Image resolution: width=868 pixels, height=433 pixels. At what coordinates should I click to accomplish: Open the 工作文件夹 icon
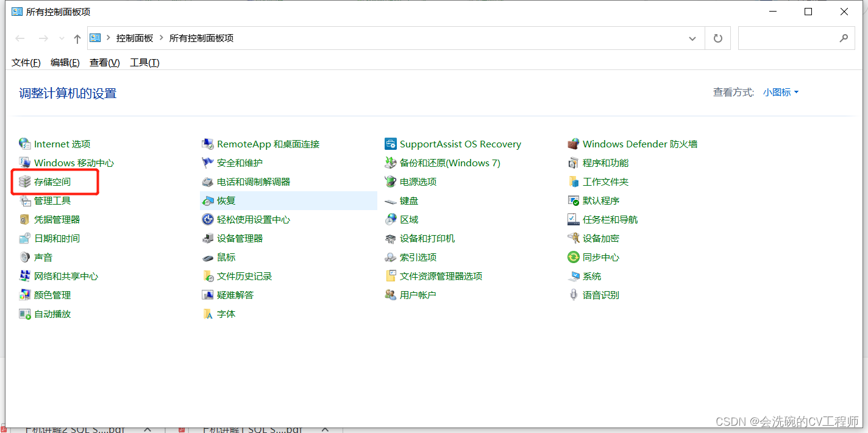click(x=573, y=181)
